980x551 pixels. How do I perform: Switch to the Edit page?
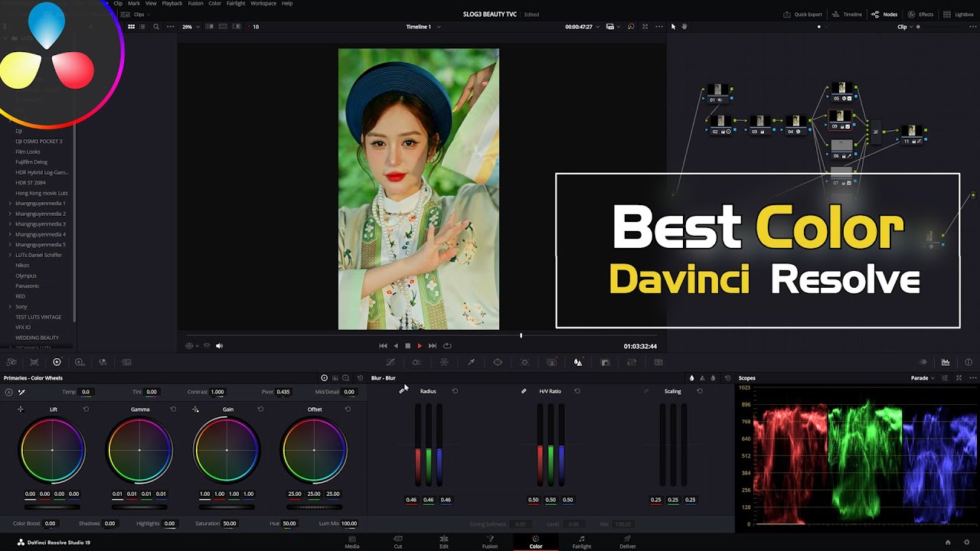(444, 542)
